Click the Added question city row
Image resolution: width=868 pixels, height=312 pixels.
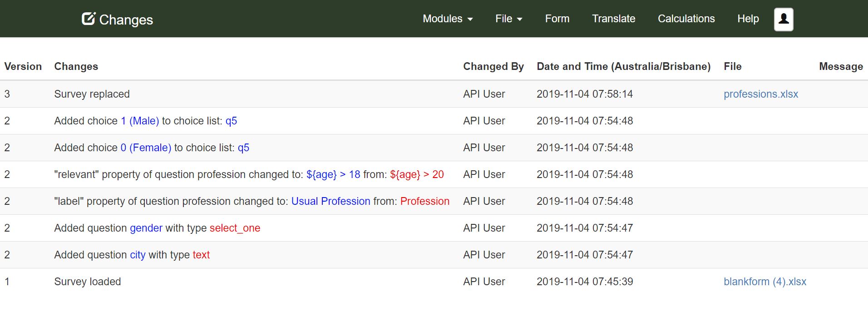pyautogui.click(x=132, y=255)
